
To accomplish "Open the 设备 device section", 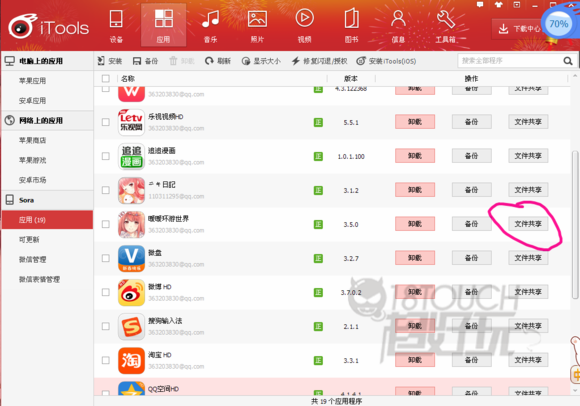I will tap(116, 26).
